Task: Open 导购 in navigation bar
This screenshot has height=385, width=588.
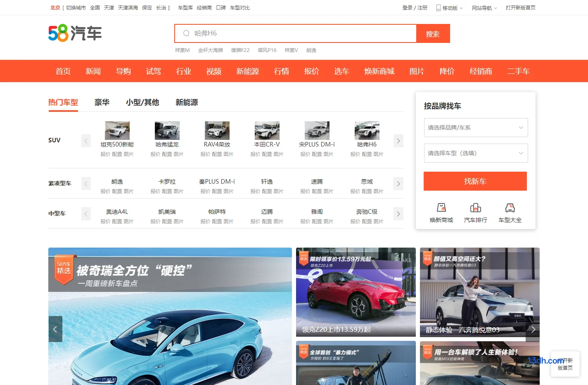Action: coord(123,71)
